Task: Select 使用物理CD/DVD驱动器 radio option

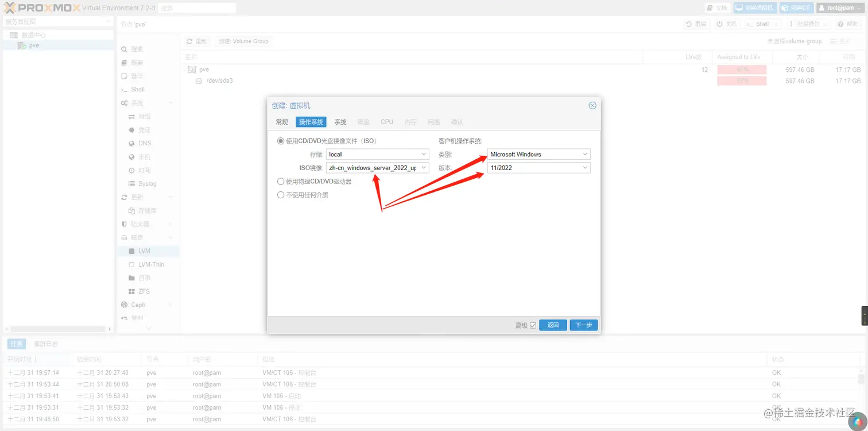Action: click(281, 181)
